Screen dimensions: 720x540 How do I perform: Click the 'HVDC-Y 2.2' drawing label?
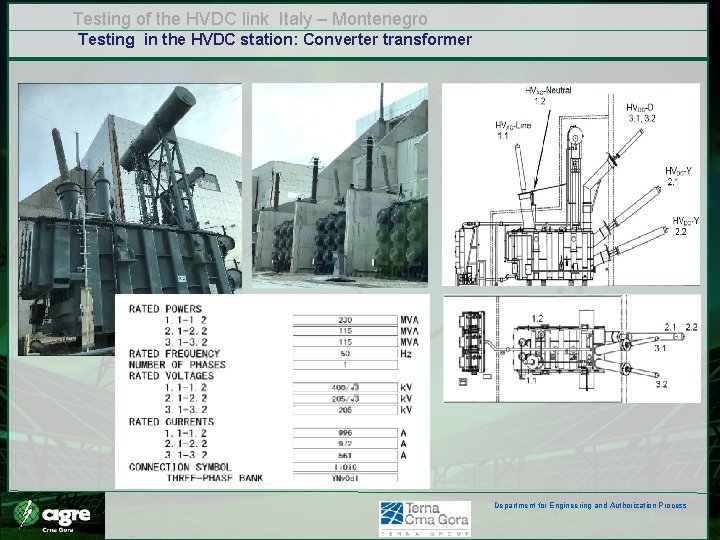[x=686, y=226]
